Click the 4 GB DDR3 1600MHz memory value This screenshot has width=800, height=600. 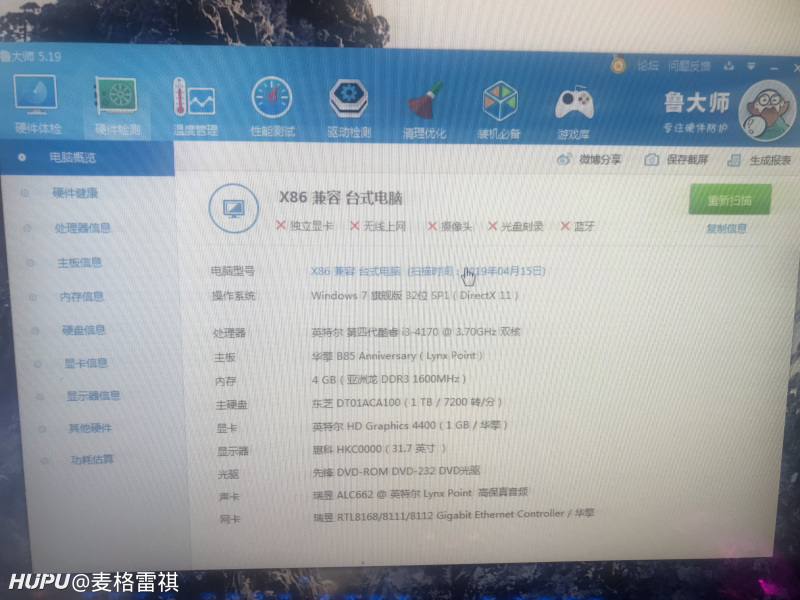(389, 379)
